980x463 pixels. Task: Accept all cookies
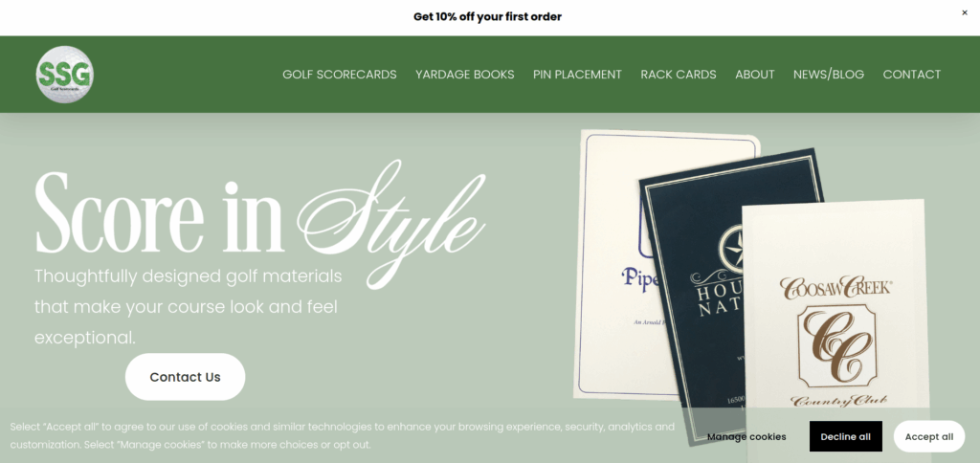pos(929,437)
